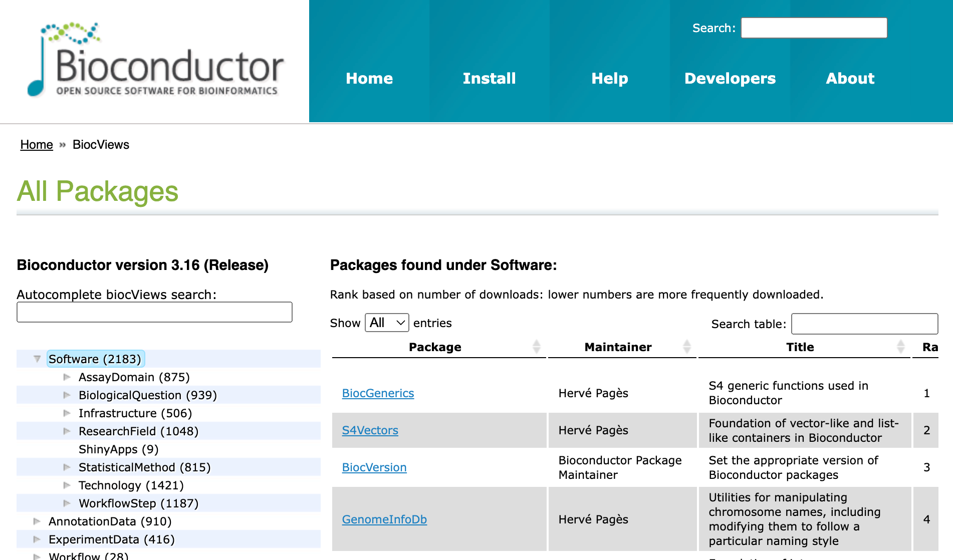This screenshot has height=560, width=953.
Task: Open the Show entries dropdown
Action: pos(386,323)
